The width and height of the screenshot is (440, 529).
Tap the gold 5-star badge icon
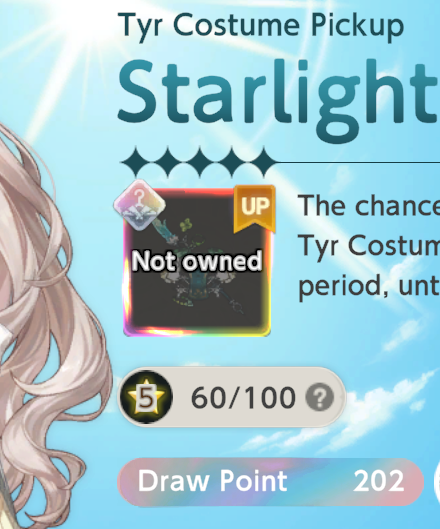click(146, 397)
